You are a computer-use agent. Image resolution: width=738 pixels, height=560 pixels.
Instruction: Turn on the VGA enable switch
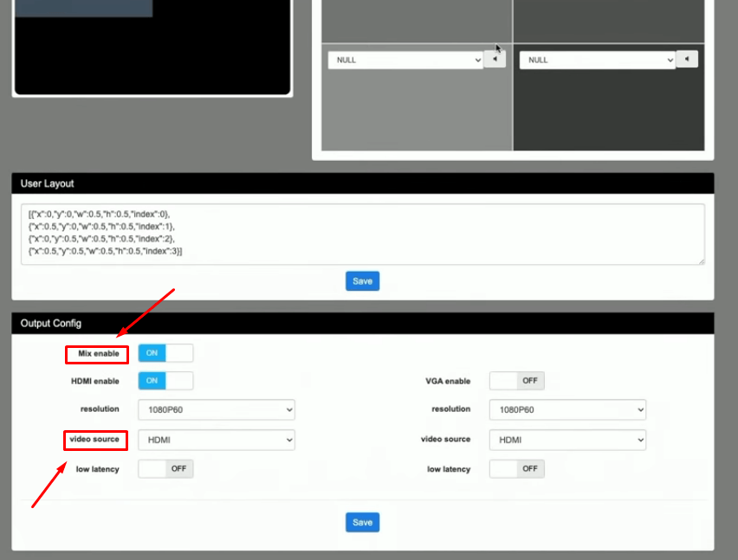[x=516, y=381]
